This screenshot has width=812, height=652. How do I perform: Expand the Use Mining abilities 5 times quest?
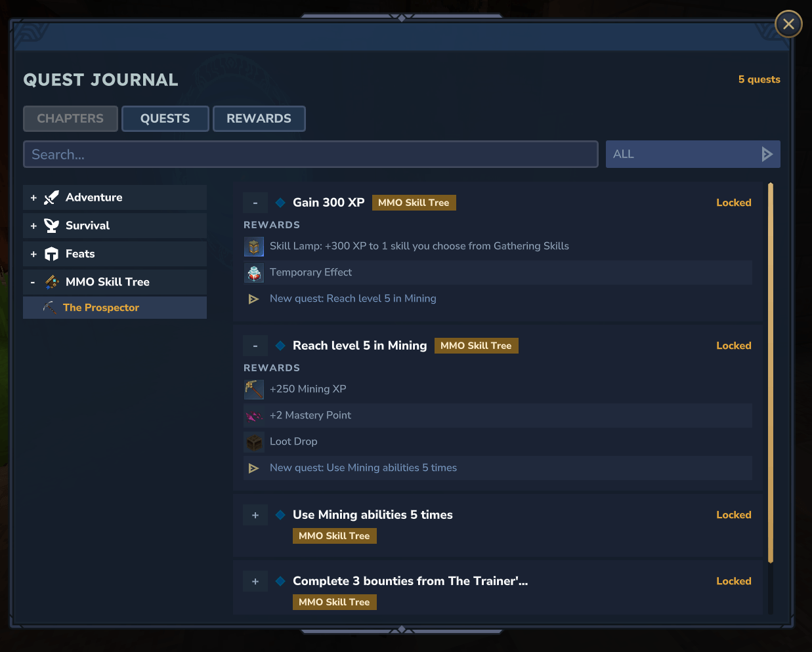coord(255,515)
